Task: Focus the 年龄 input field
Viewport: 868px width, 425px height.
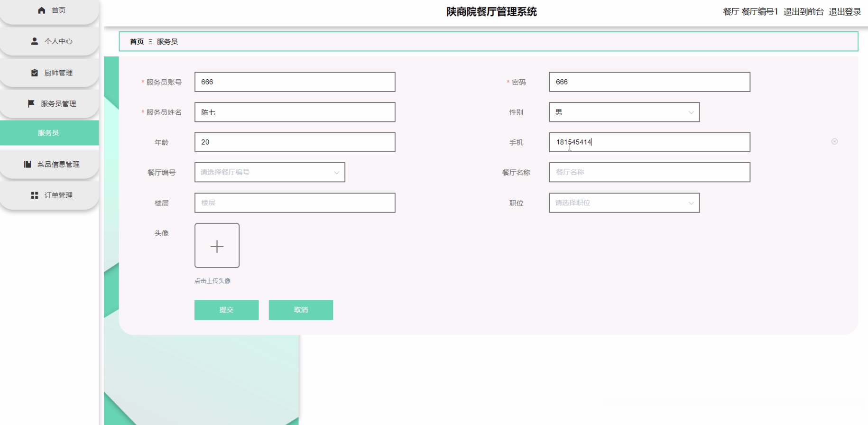Action: (x=295, y=142)
